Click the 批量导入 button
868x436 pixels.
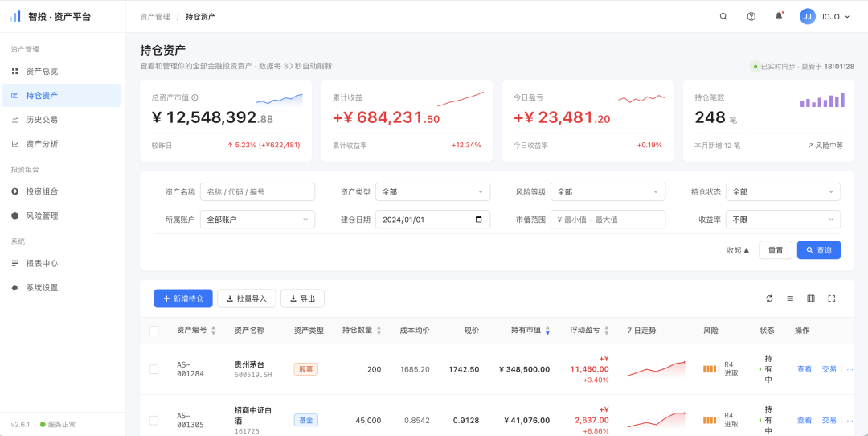click(247, 298)
